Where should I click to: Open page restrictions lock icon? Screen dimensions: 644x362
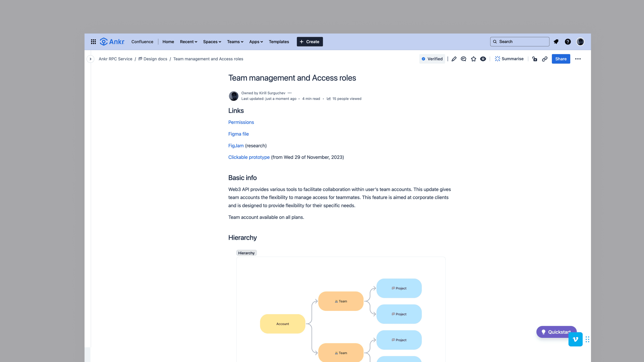point(534,59)
